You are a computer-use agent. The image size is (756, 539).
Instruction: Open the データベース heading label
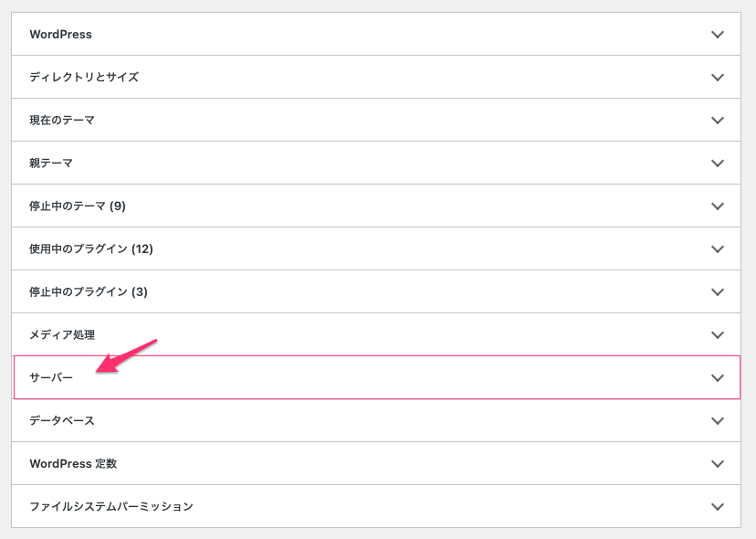pyautogui.click(x=62, y=421)
